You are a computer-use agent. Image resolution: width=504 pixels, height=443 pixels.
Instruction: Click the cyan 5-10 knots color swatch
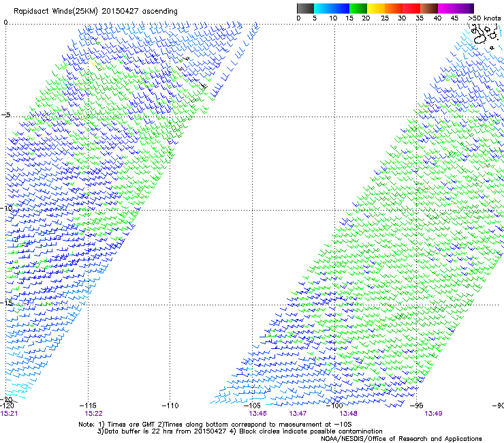pyautogui.click(x=323, y=8)
